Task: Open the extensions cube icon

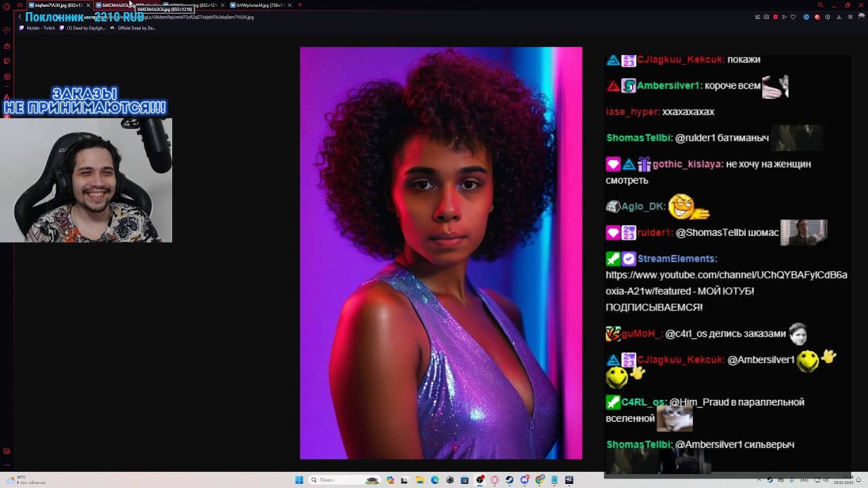Action: coord(827,17)
